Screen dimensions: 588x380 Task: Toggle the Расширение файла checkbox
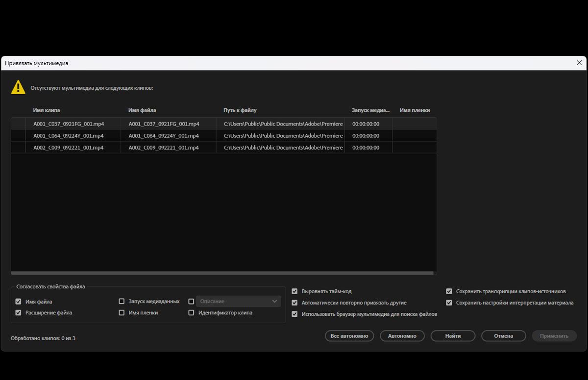coord(18,312)
